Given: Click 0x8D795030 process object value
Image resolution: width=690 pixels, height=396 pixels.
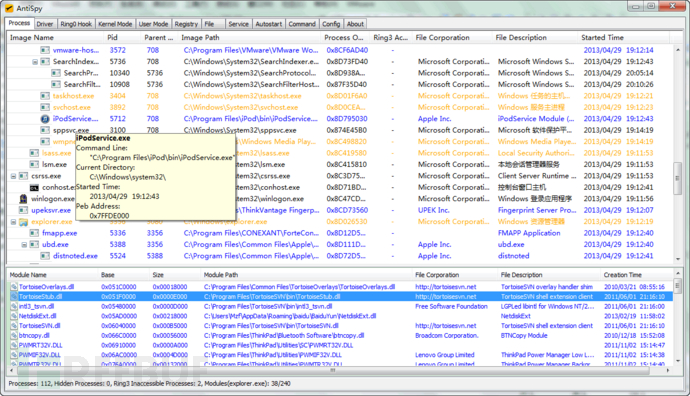Looking at the screenshot, I should pos(347,119).
